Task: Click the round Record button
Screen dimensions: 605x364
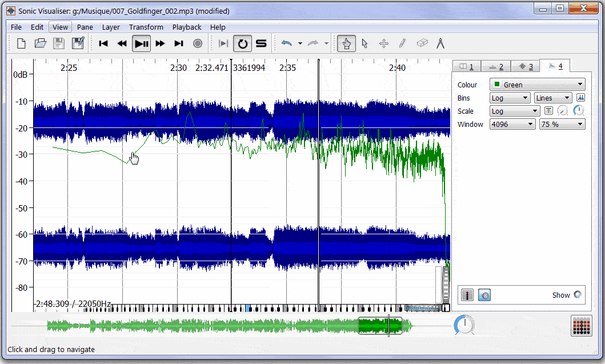Action: (x=198, y=43)
